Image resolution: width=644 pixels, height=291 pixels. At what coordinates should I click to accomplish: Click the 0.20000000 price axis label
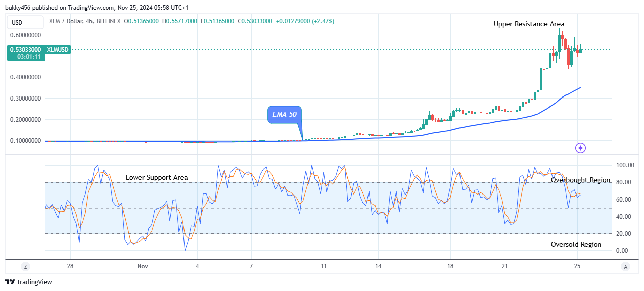[25, 120]
